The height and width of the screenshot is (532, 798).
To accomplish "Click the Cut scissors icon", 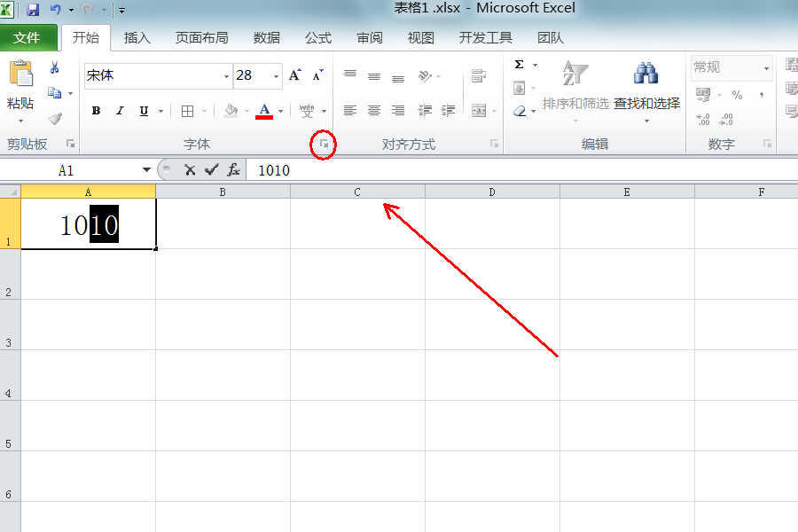I will [x=54, y=67].
